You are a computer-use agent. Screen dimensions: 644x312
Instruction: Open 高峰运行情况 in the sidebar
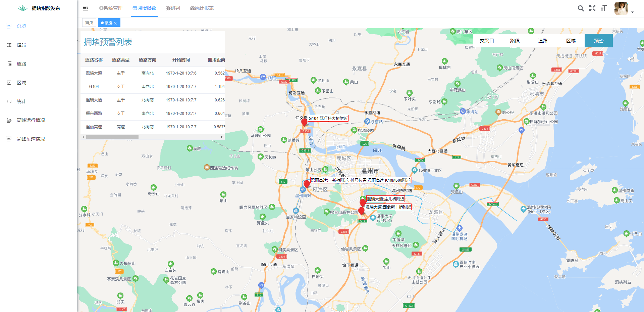click(x=31, y=120)
